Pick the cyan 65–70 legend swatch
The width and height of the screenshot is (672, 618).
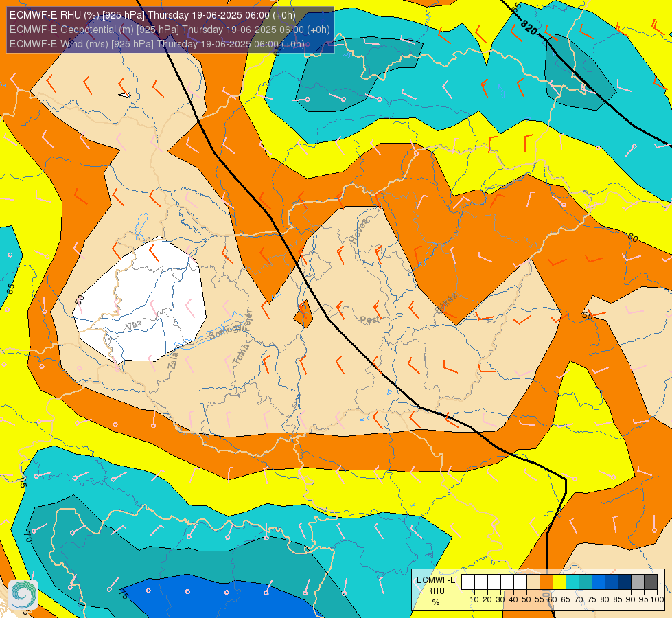point(572,582)
